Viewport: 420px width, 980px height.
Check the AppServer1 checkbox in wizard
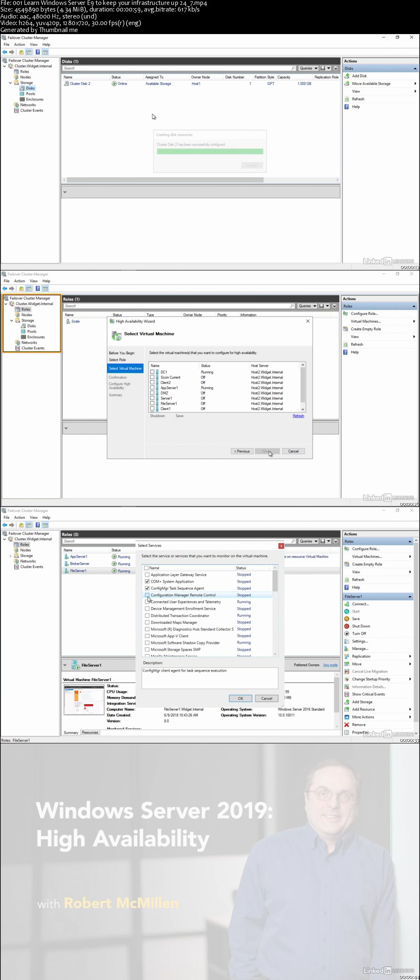[153, 388]
